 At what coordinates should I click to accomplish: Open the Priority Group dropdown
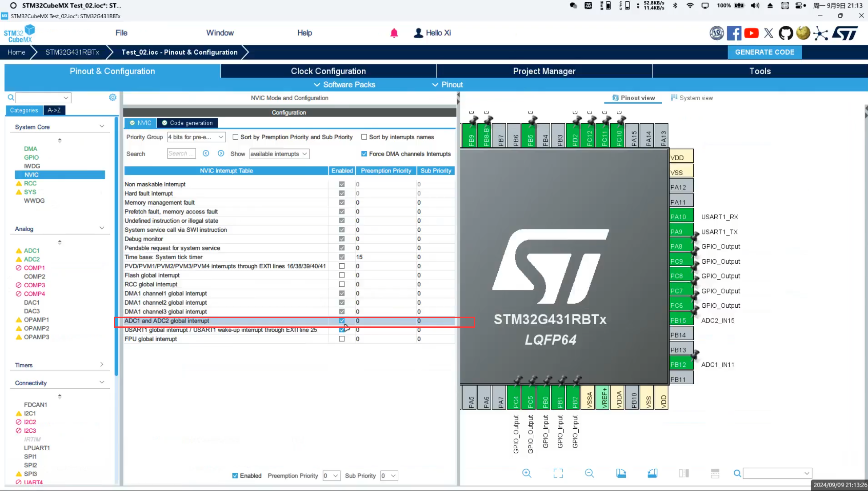196,137
